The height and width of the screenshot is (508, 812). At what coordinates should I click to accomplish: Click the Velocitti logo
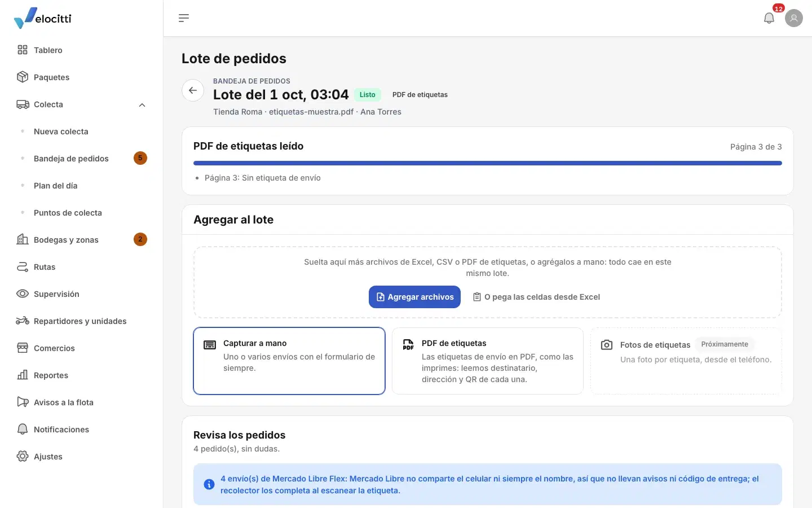(43, 18)
